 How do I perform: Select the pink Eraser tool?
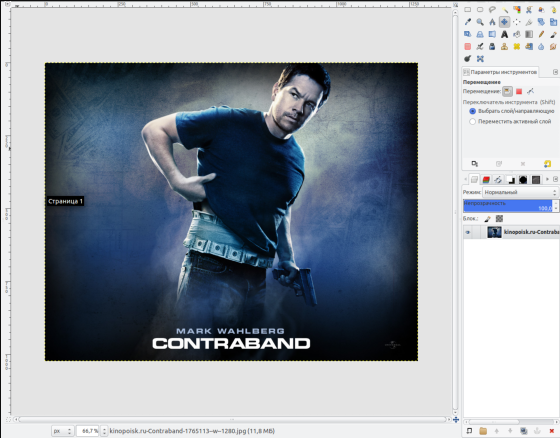click(468, 46)
